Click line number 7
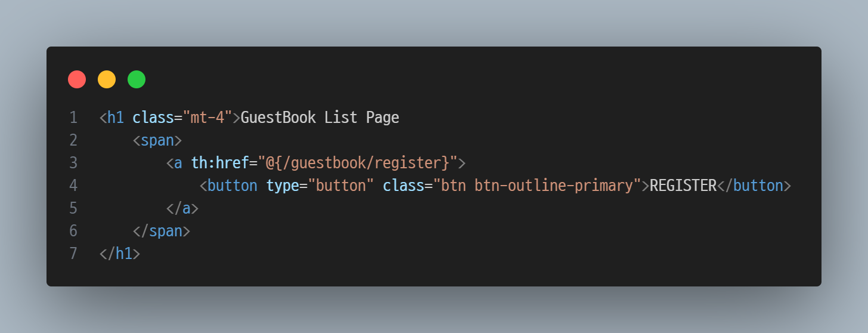Image resolution: width=868 pixels, height=333 pixels. (x=73, y=254)
